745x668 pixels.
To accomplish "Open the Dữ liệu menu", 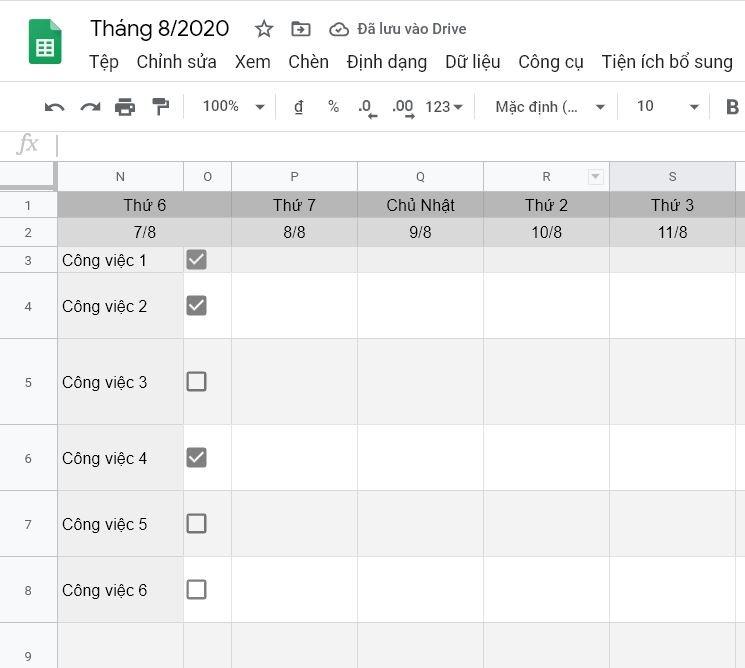I will (472, 62).
